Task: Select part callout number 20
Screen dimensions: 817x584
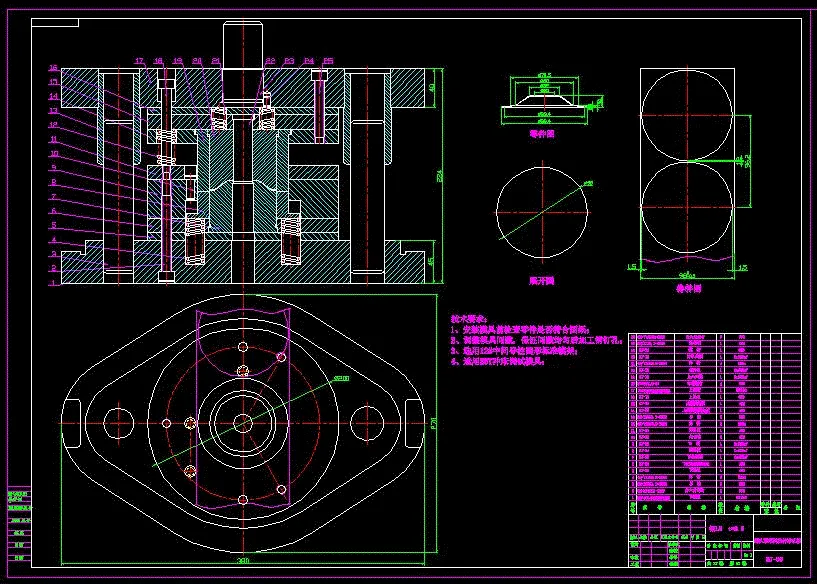Action: tap(197, 61)
